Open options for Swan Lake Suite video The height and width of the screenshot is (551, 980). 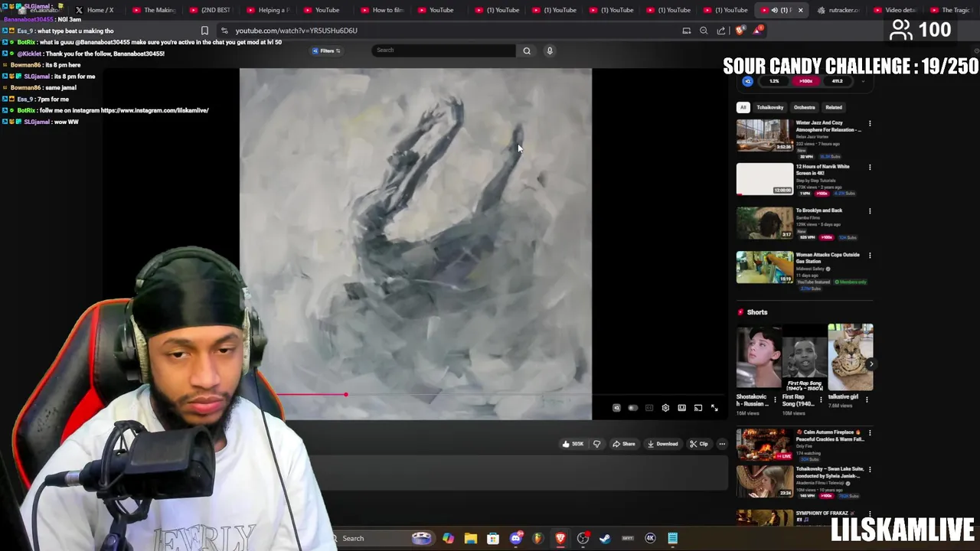pos(870,469)
